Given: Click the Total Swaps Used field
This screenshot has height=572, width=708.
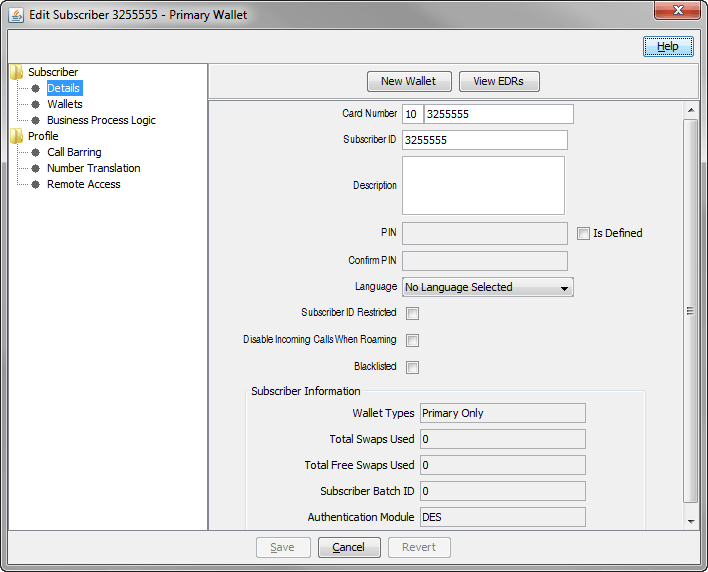Looking at the screenshot, I should [x=503, y=439].
